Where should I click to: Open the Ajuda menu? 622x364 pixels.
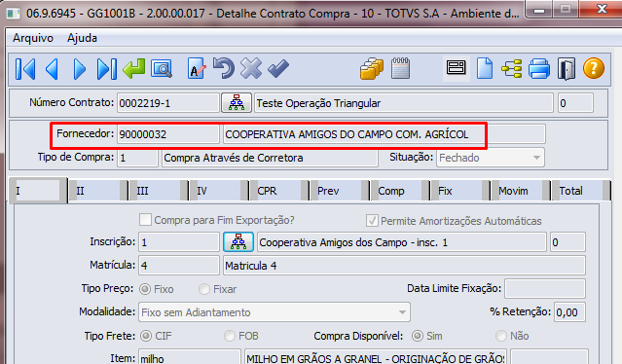[82, 38]
